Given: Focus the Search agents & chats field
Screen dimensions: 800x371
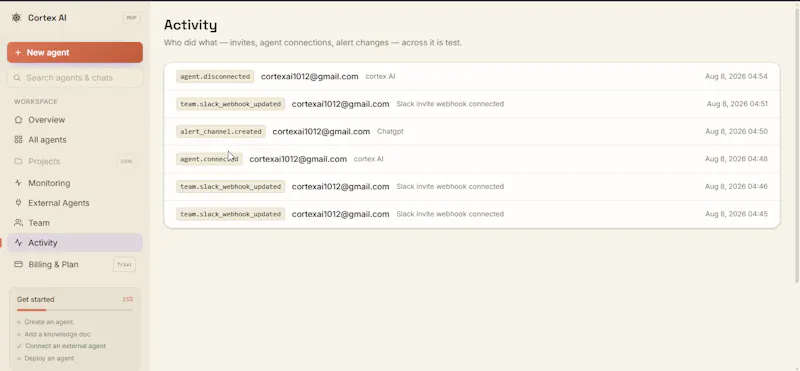Looking at the screenshot, I should coord(75,78).
